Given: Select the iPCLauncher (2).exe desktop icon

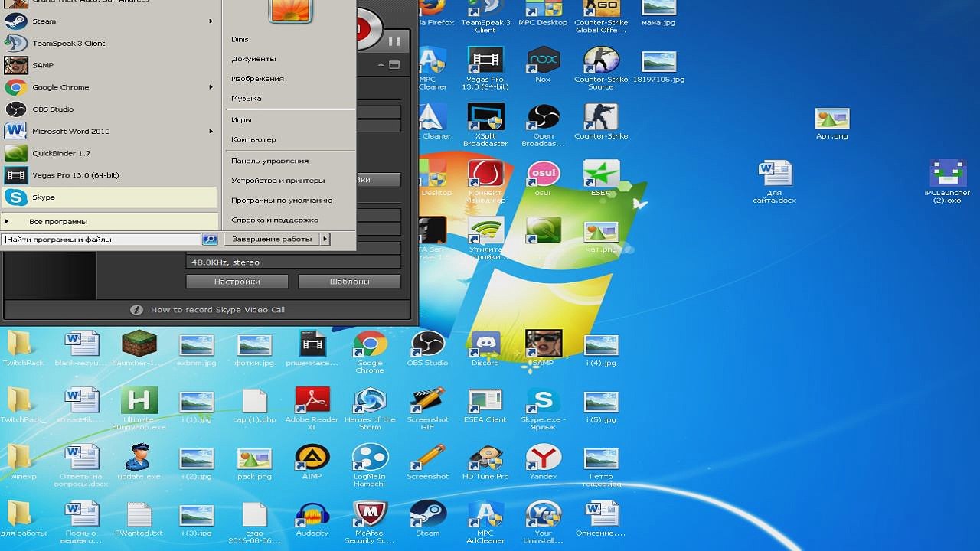Looking at the screenshot, I should tap(947, 182).
